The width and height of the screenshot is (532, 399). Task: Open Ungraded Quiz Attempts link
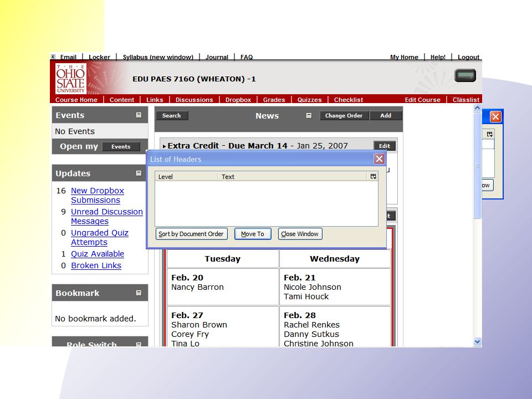(x=100, y=238)
